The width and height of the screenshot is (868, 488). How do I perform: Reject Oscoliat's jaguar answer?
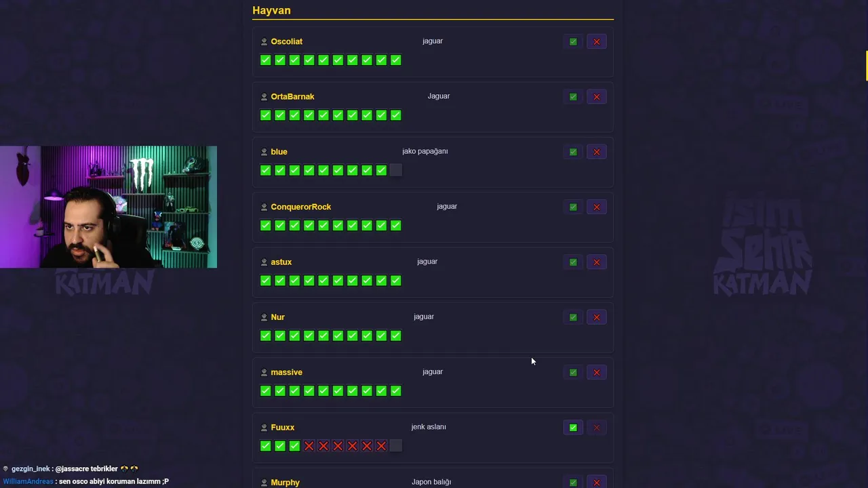(597, 42)
